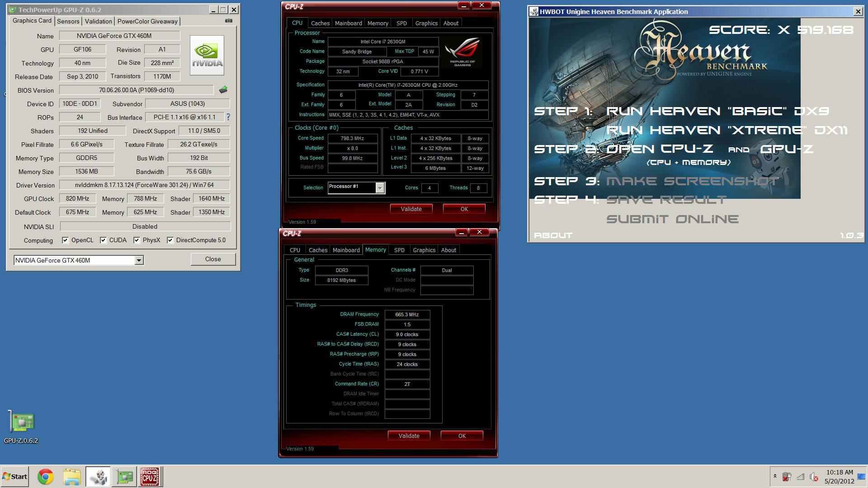
Task: Select the Graphics Card tab
Action: click(x=32, y=21)
